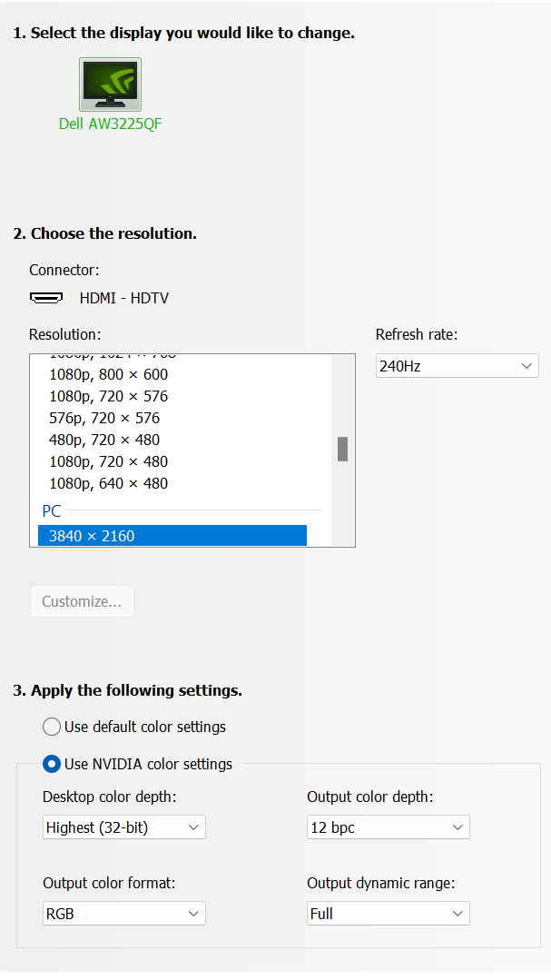551x980 pixels.
Task: Select Use NVIDIA color settings
Action: (52, 764)
